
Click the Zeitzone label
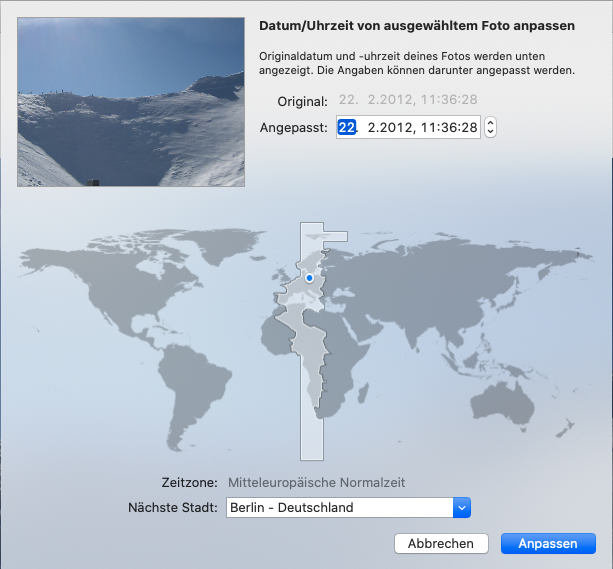click(x=190, y=483)
